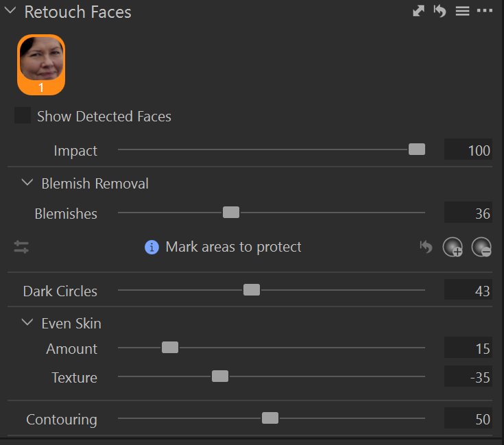
Task: Enable Show Detected Faces checkbox
Action: [x=23, y=116]
